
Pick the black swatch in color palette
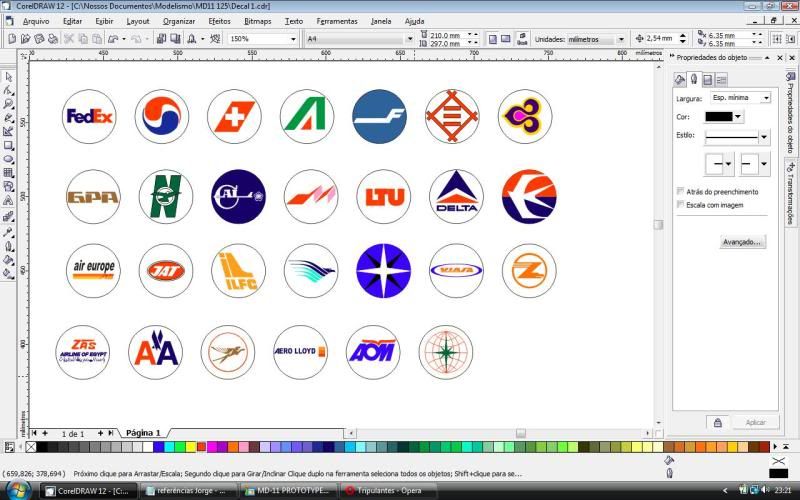42,447
